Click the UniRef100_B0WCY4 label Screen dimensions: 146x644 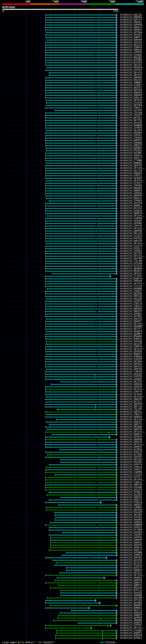(131, 278)
